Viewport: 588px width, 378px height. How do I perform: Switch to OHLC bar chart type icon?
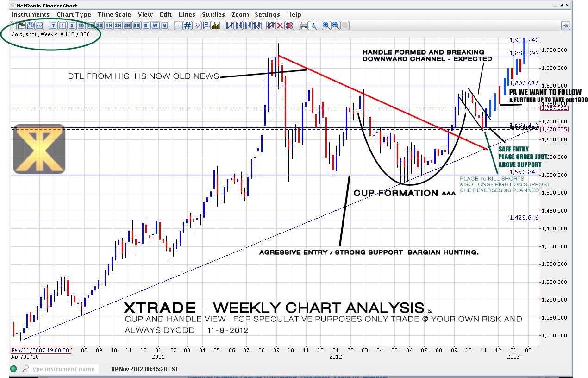[x=30, y=25]
